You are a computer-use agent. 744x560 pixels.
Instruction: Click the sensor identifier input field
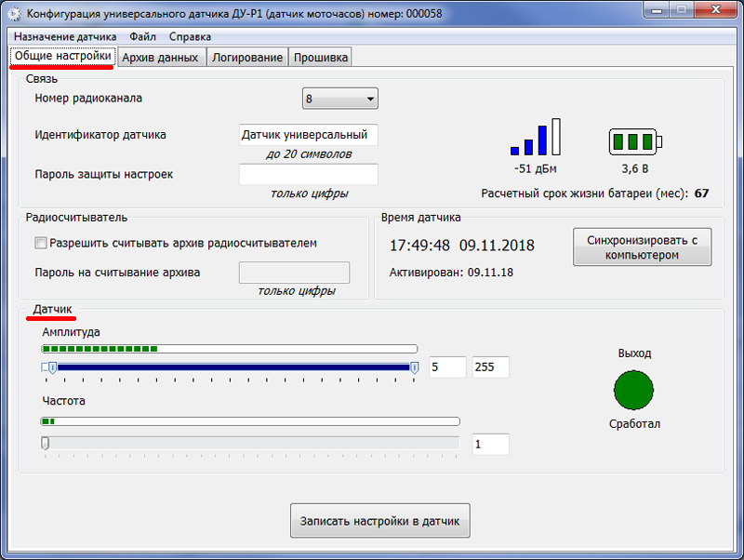309,135
